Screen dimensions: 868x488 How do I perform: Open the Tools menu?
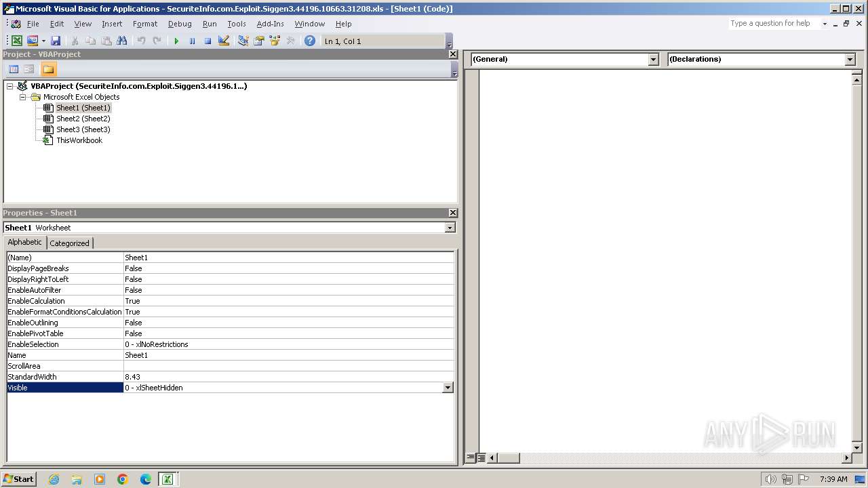pyautogui.click(x=237, y=24)
